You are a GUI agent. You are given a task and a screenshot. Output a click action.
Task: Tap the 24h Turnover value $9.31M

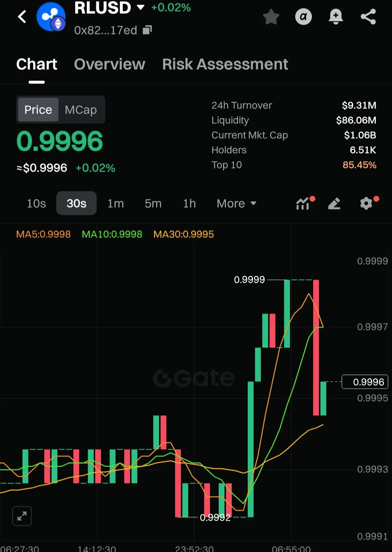click(x=359, y=105)
